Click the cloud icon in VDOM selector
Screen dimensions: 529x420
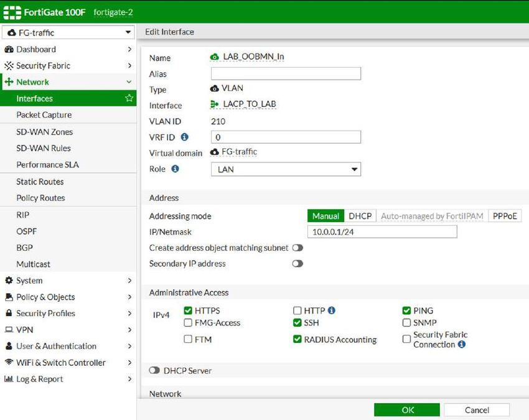12,33
